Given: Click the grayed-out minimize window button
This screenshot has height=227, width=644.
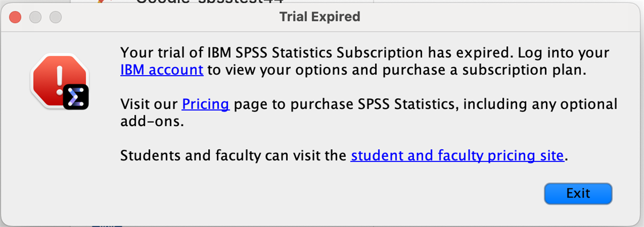Looking at the screenshot, I should point(35,17).
